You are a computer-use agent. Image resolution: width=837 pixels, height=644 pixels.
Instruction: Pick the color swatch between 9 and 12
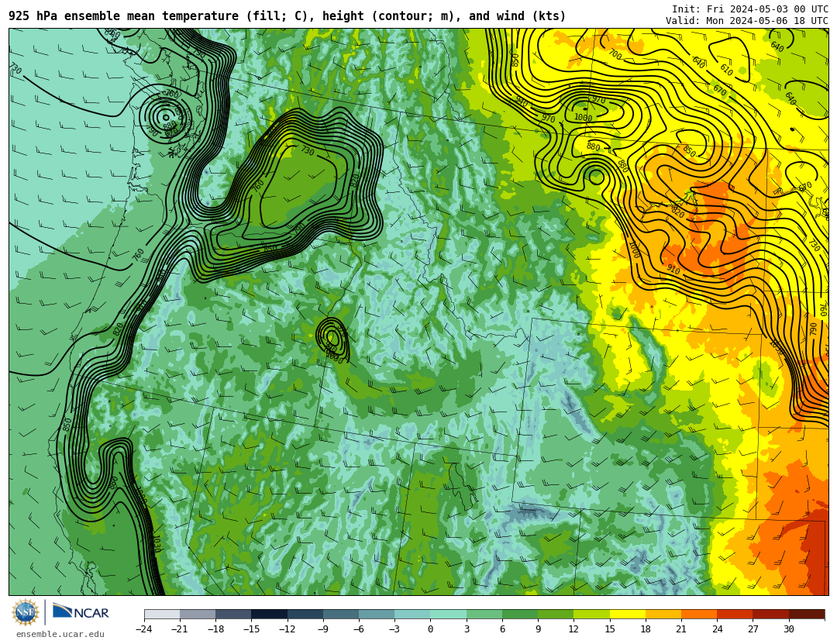(556, 615)
